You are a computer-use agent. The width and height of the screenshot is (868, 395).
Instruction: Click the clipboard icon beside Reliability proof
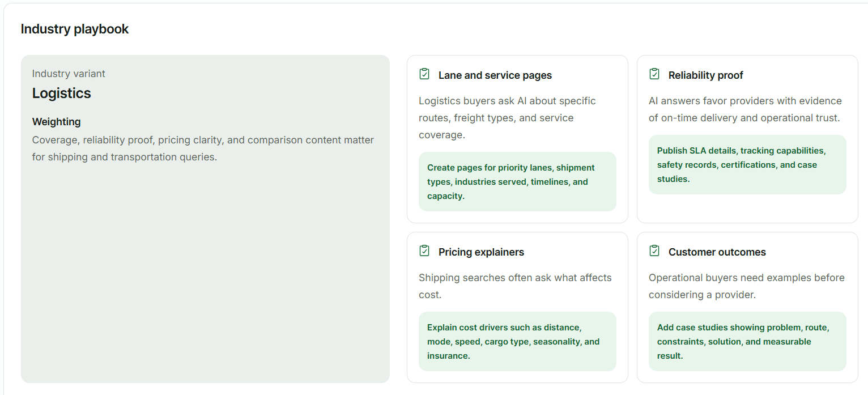click(654, 74)
